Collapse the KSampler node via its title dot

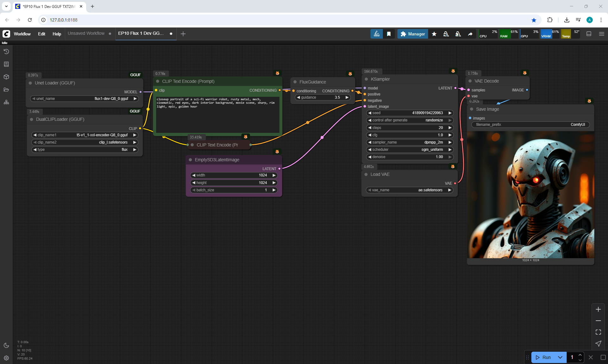pyautogui.click(x=366, y=79)
